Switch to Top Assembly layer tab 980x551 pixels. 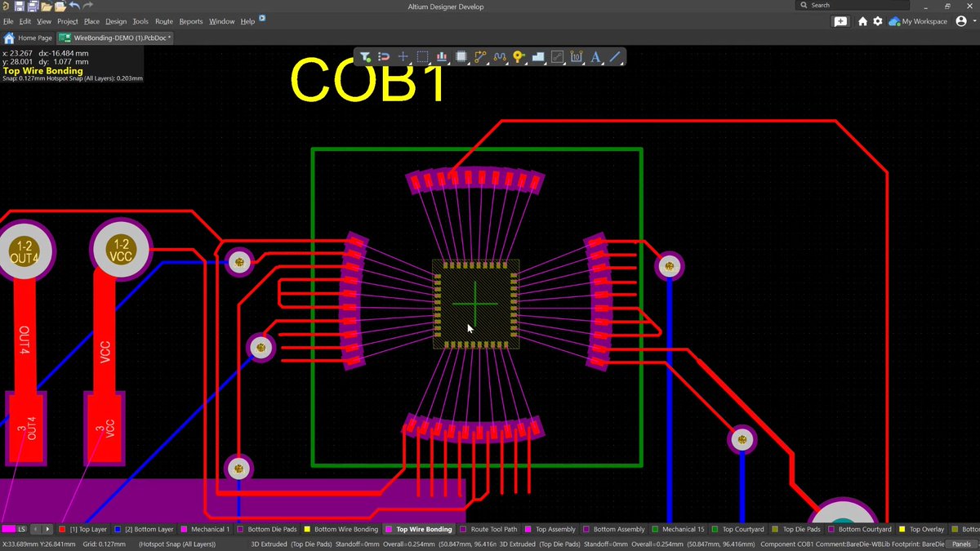550,529
